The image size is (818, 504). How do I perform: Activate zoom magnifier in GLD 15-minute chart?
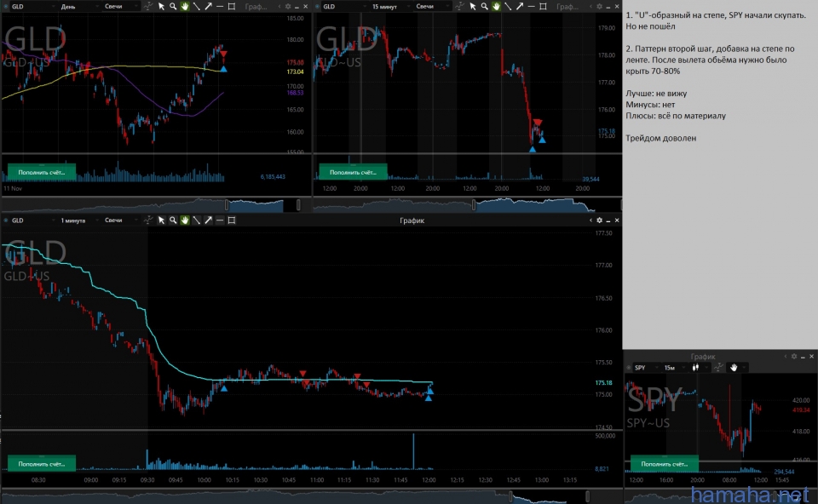pyautogui.click(x=484, y=6)
